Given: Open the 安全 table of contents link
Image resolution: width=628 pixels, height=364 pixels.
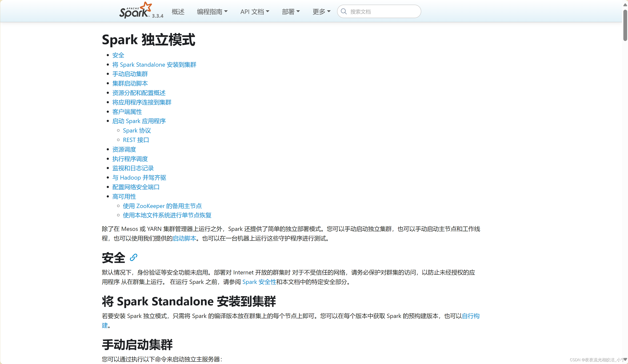Looking at the screenshot, I should [118, 55].
